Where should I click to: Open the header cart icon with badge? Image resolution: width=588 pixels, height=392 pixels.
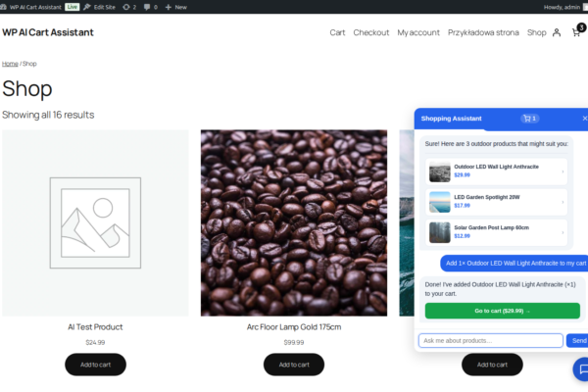coord(578,31)
